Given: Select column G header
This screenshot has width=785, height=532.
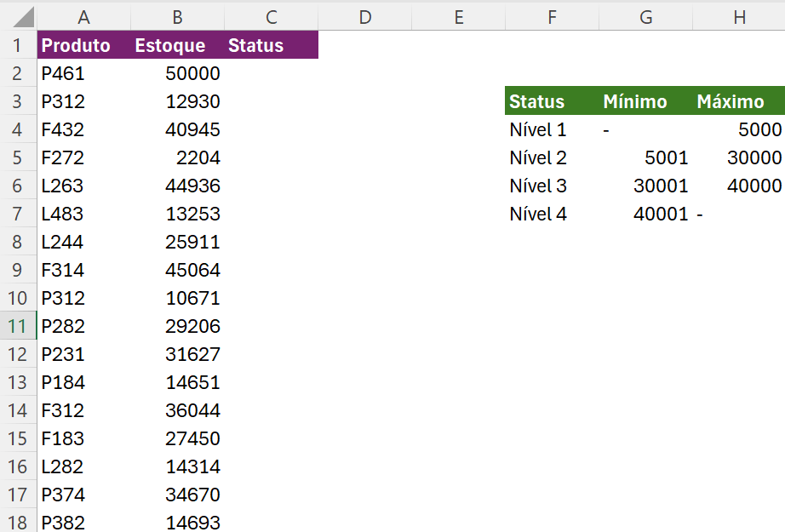Looking at the screenshot, I should click(x=646, y=17).
